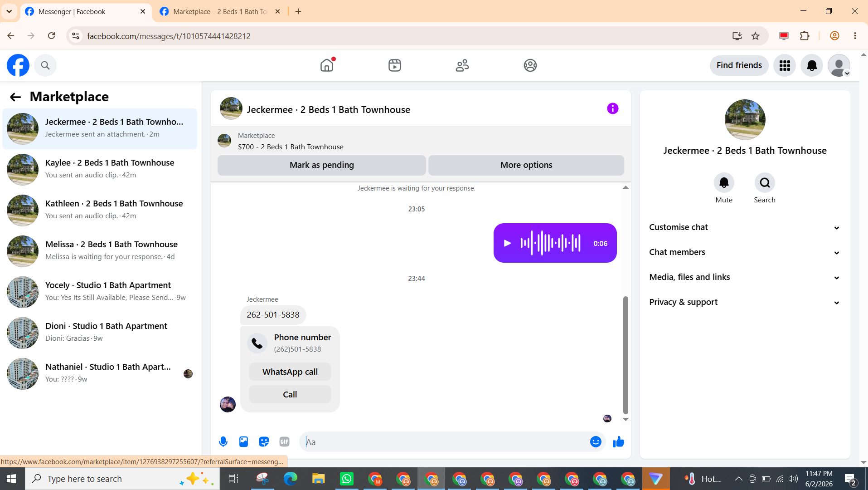This screenshot has width=868, height=490.
Task: Open File Explorer from the taskbar
Action: pos(319,479)
